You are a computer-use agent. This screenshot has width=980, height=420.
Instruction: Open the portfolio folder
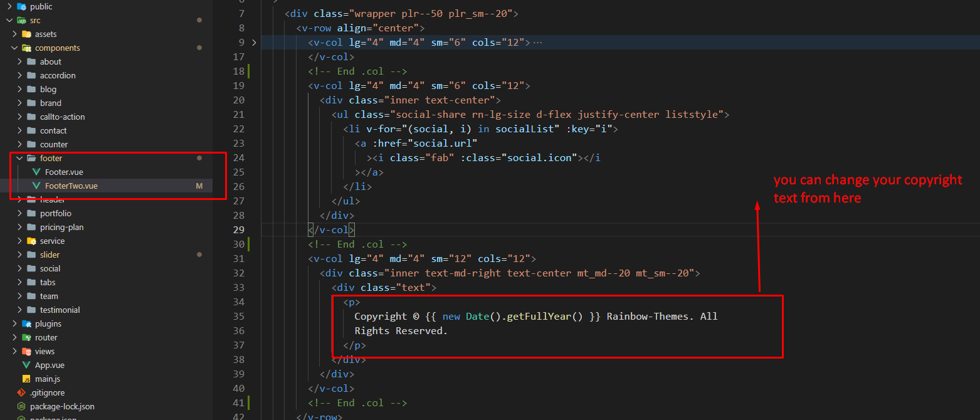click(x=55, y=214)
